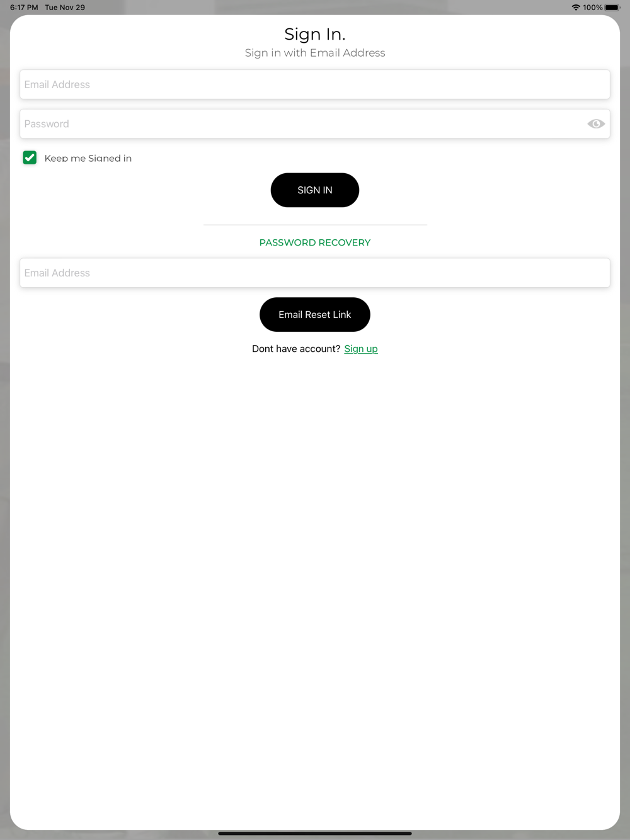The image size is (630, 840).
Task: Tap the Keep me Signed in label
Action: pyautogui.click(x=88, y=158)
